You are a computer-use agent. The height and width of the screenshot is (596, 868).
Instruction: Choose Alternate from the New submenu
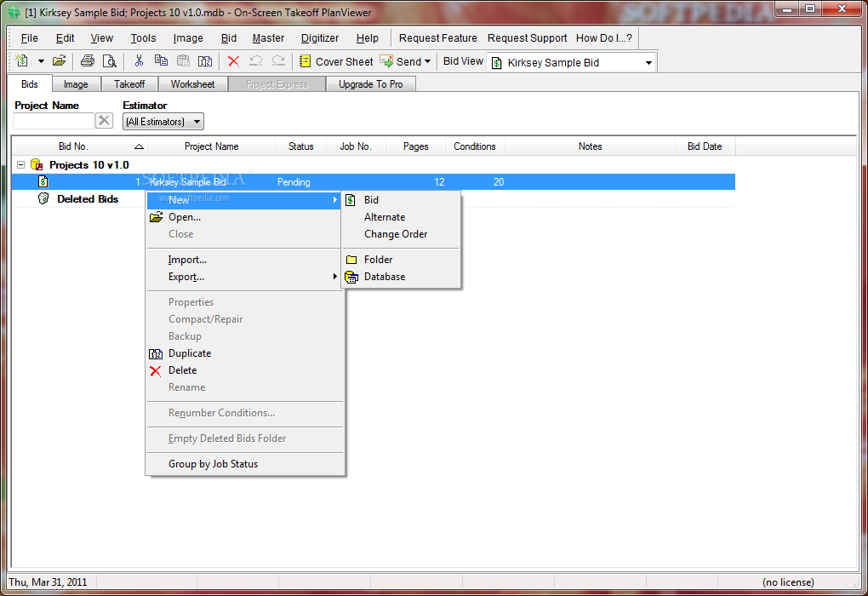pyautogui.click(x=402, y=217)
